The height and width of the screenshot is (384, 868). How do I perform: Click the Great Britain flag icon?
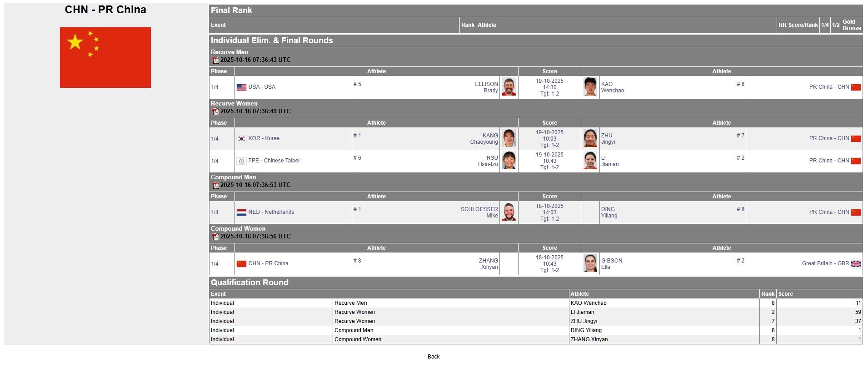[856, 264]
